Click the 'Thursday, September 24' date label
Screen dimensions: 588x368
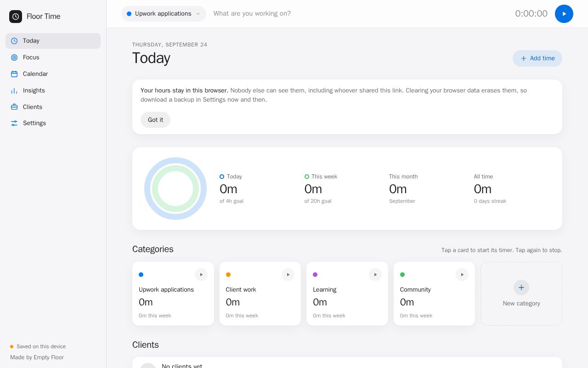click(170, 45)
